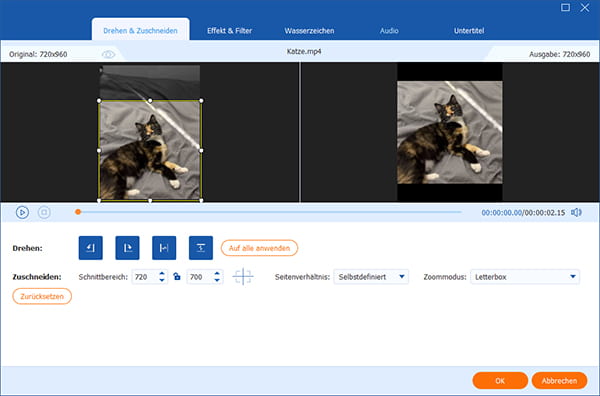Click the Zurücksetzen button
600x396 pixels.
(42, 297)
